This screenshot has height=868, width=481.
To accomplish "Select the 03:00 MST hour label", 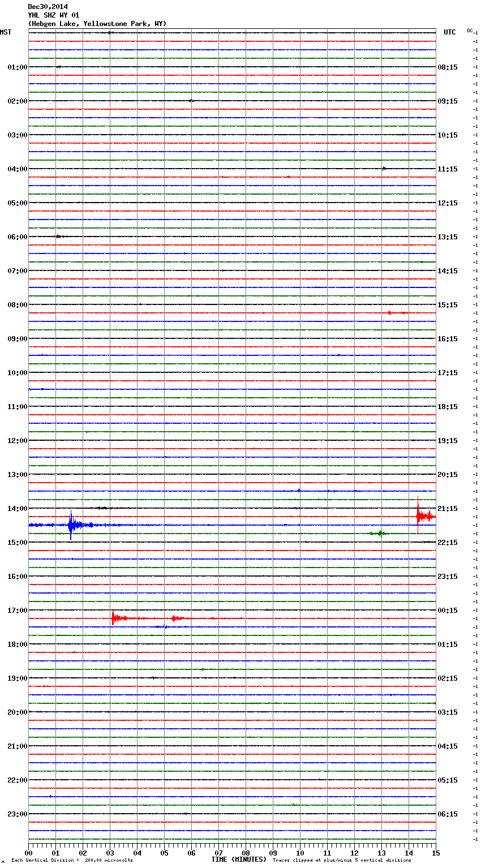I will (18, 135).
